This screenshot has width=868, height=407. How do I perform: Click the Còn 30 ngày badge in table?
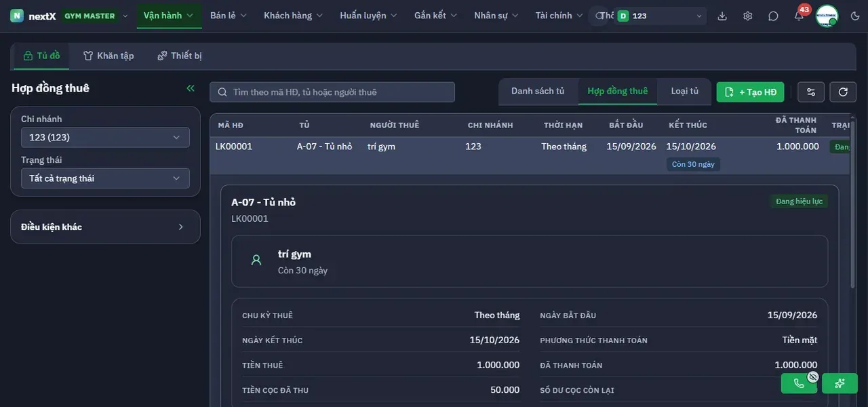693,164
